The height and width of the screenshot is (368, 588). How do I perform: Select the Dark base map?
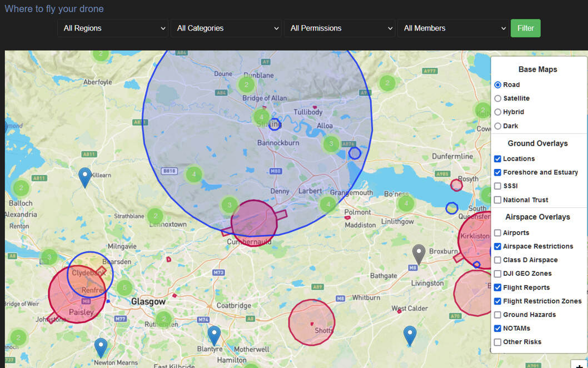coord(497,126)
